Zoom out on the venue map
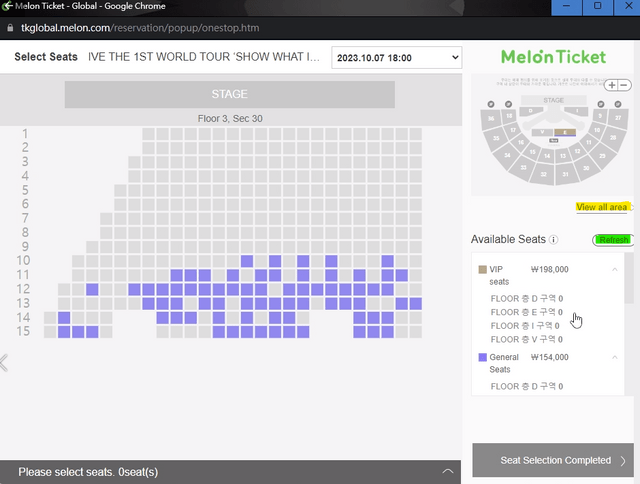Viewport: 640px width, 484px height. tap(624, 85)
